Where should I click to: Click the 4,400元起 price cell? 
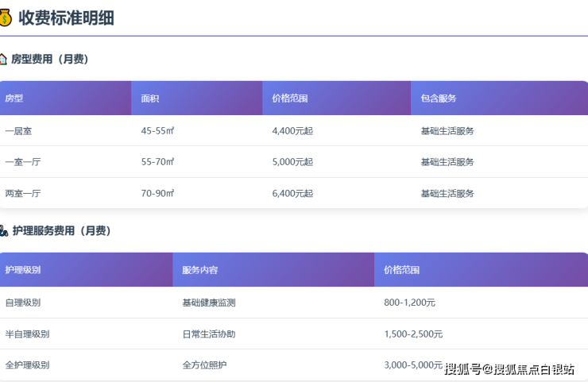[x=292, y=130]
